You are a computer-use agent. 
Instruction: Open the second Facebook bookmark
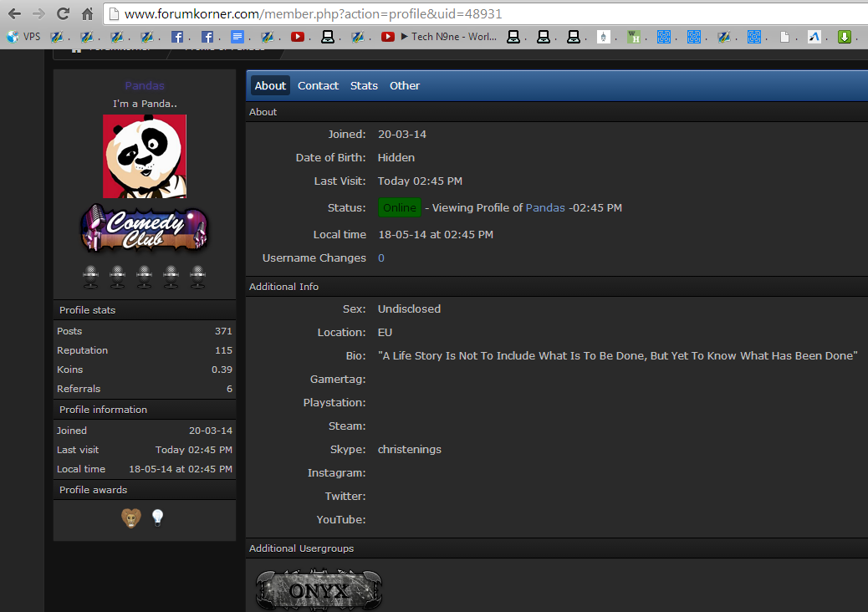[x=207, y=37]
